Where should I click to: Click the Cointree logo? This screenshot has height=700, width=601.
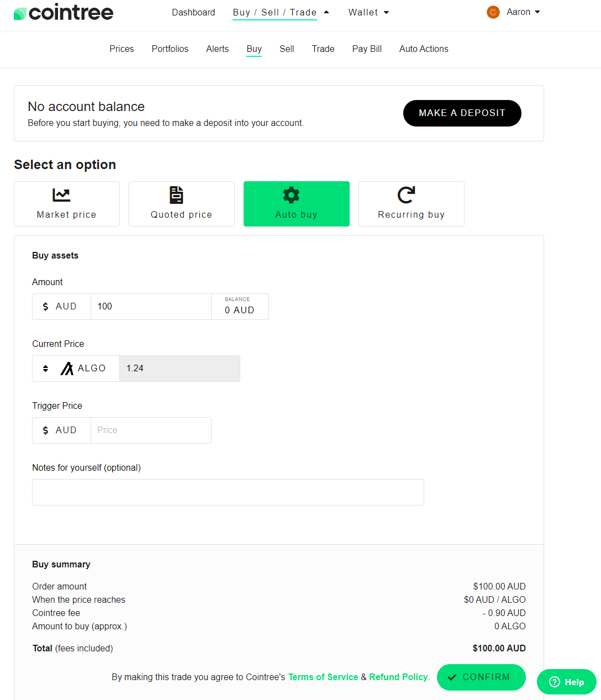[64, 12]
